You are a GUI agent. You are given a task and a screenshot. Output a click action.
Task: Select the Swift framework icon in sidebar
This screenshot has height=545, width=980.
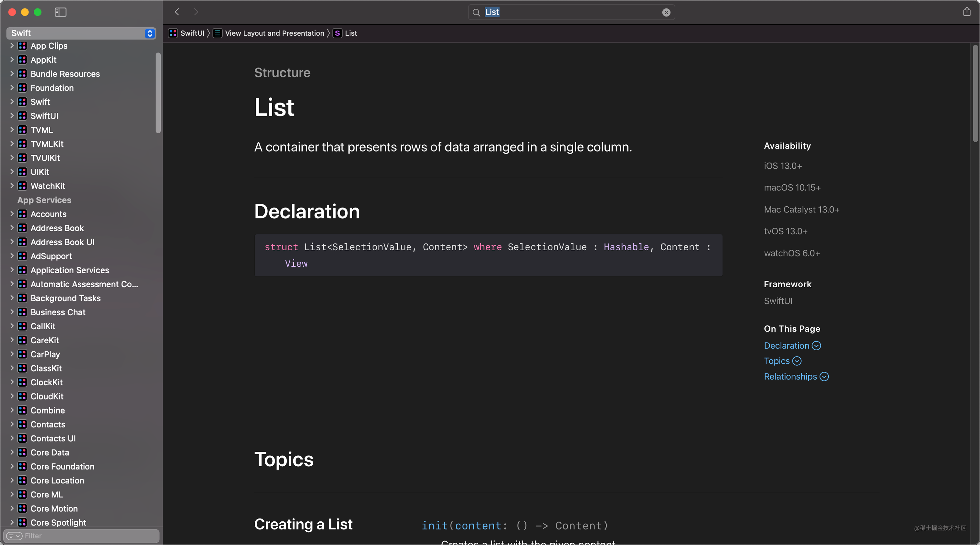tap(22, 102)
